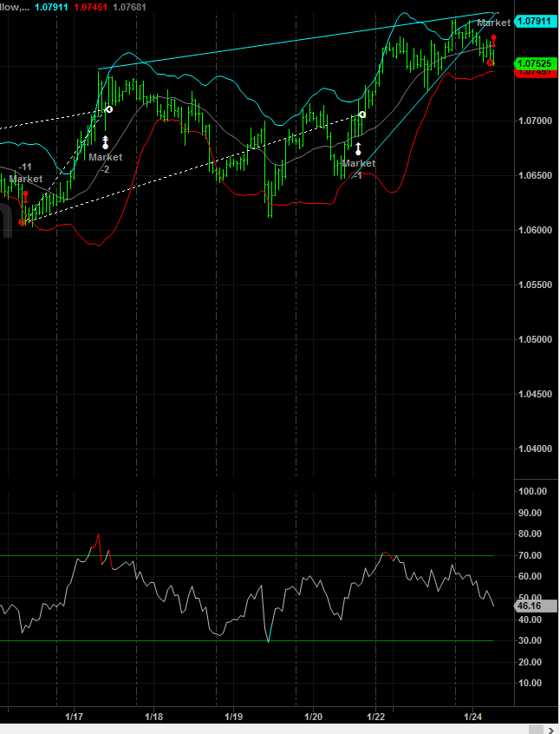Click the 1/19 date label on time axis
560x734 pixels.
(x=233, y=717)
